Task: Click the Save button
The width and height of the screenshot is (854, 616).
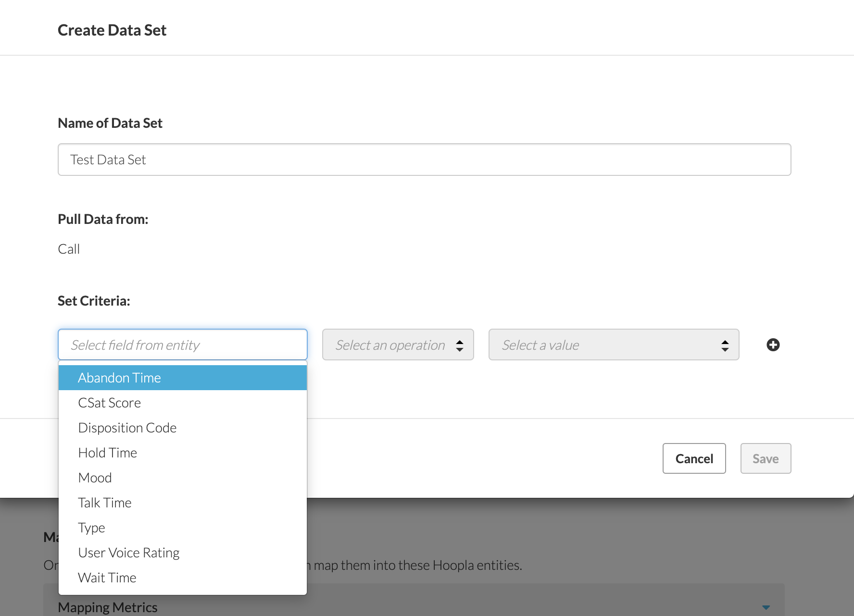Action: click(x=766, y=458)
